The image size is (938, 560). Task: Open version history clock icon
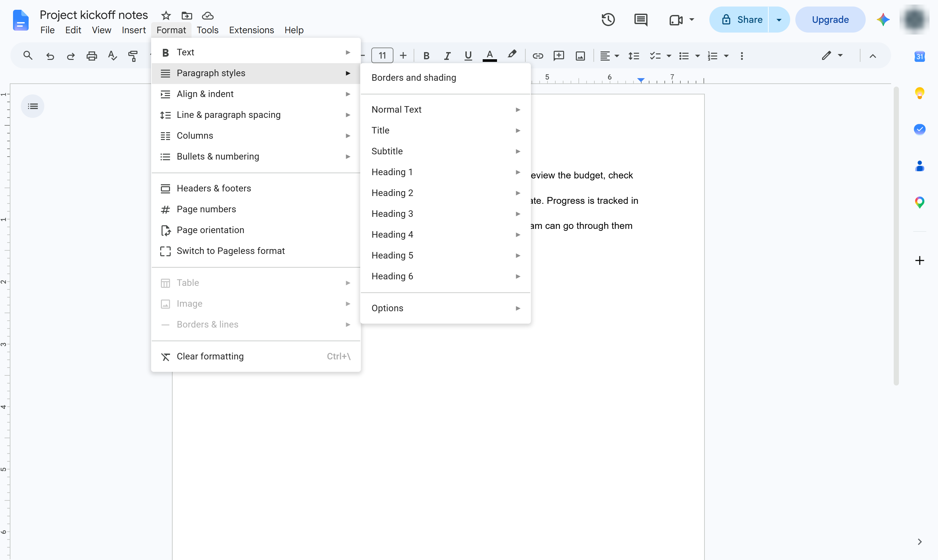point(608,20)
